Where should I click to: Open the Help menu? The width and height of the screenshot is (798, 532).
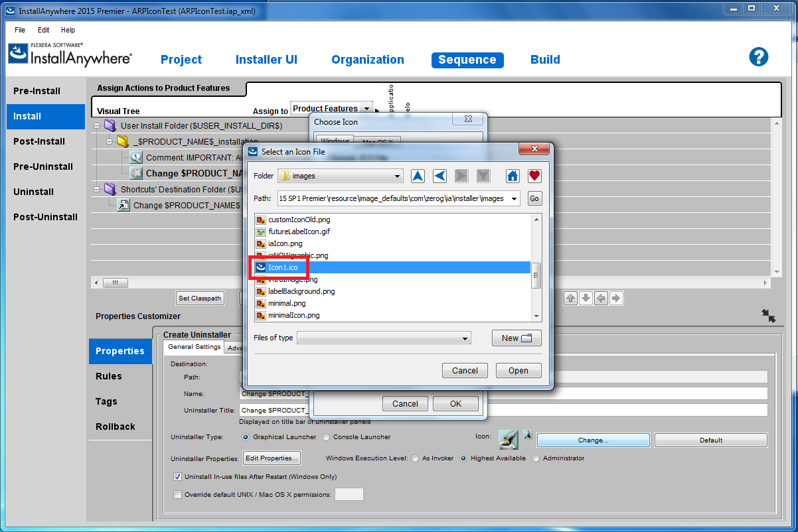[x=68, y=30]
